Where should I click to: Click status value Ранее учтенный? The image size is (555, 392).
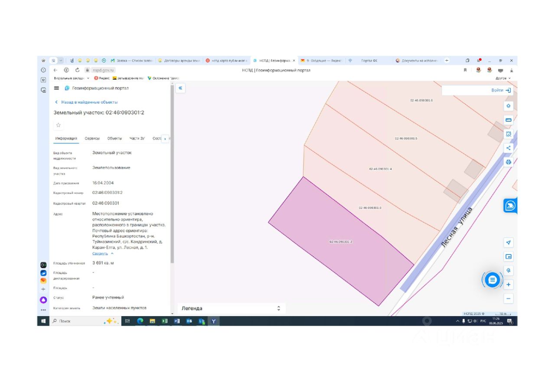click(108, 298)
